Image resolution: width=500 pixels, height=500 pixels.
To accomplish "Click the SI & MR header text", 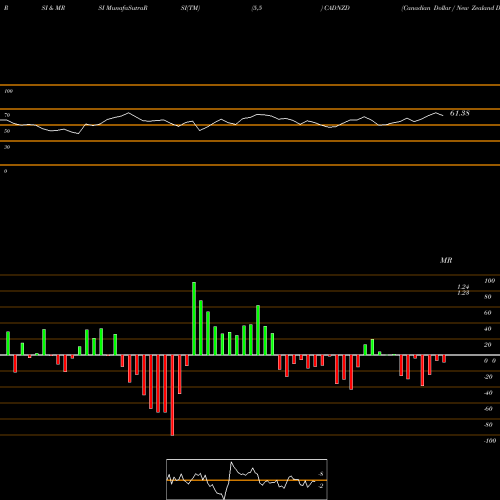I will click(53, 8).
